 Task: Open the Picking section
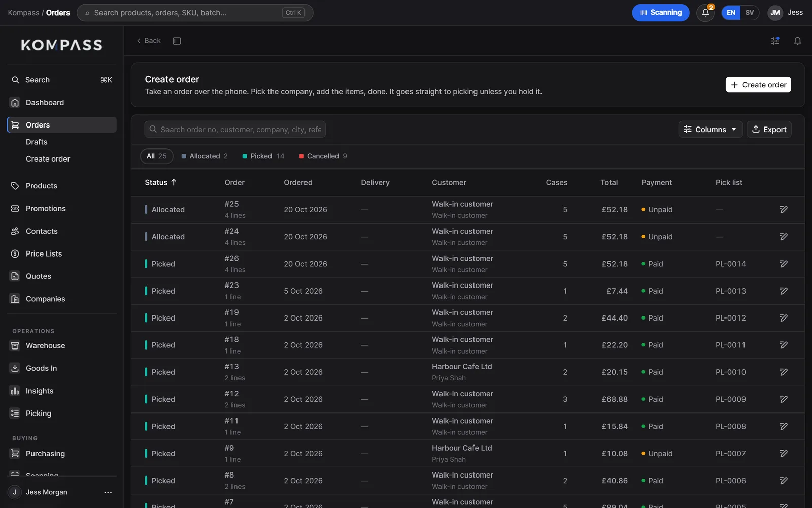click(62, 414)
